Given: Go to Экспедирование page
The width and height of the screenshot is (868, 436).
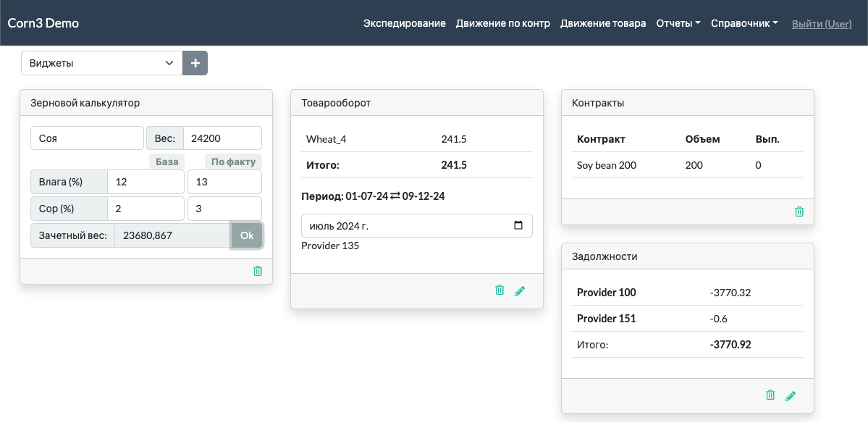Looking at the screenshot, I should pos(404,23).
